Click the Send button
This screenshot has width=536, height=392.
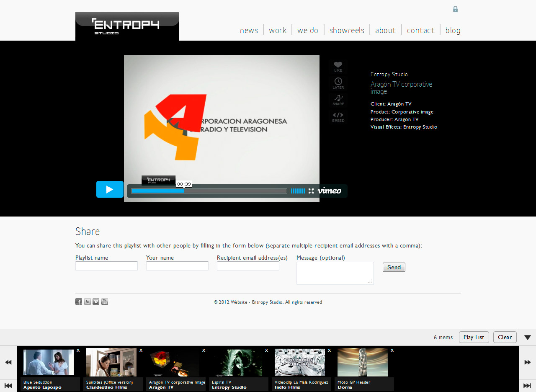(x=394, y=267)
